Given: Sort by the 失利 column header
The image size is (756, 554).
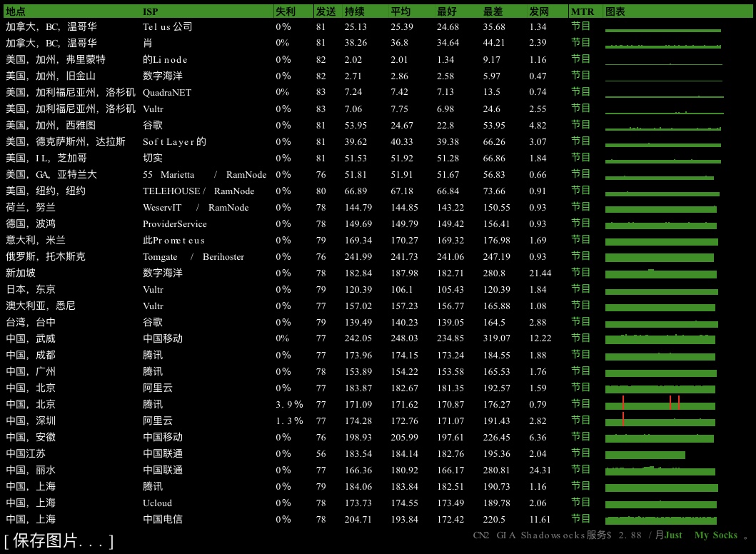Looking at the screenshot, I should click(286, 11).
